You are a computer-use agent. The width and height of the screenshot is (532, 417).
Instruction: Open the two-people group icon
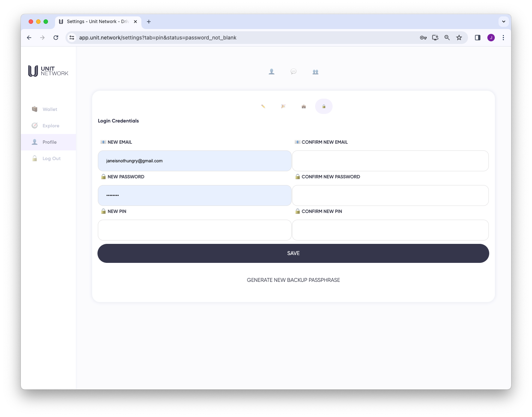[x=315, y=72]
